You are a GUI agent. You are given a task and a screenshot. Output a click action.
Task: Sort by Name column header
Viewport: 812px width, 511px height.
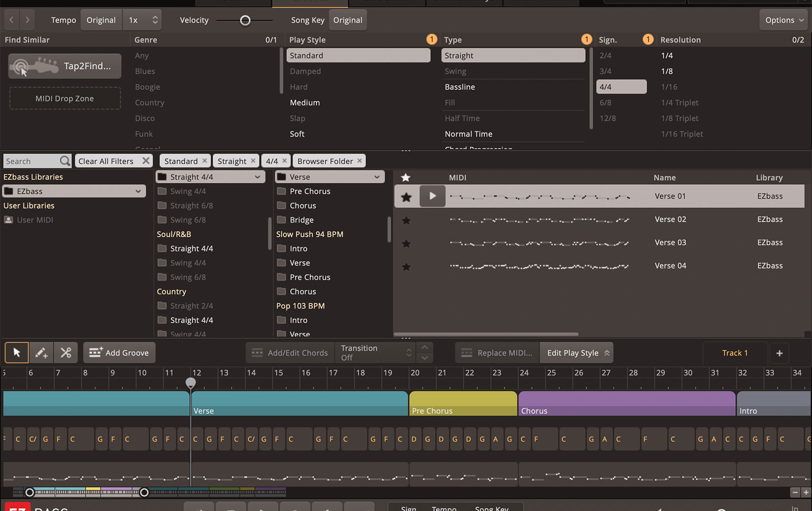click(664, 178)
